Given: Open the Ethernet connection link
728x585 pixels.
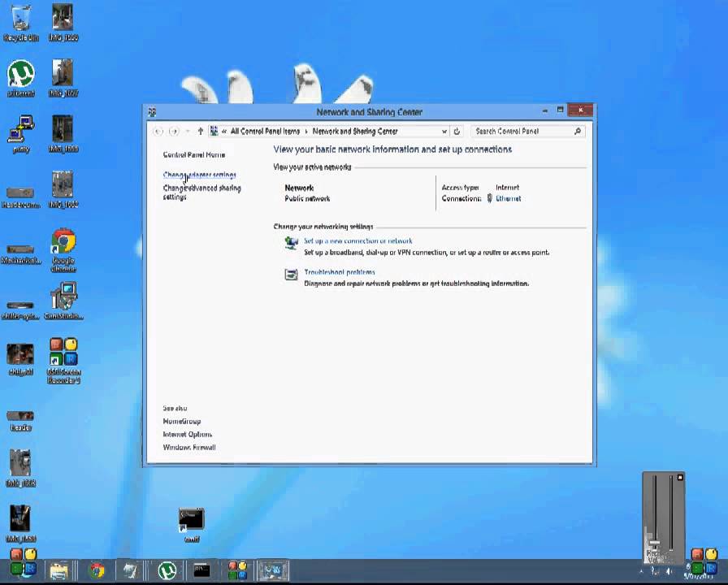Looking at the screenshot, I should click(509, 198).
